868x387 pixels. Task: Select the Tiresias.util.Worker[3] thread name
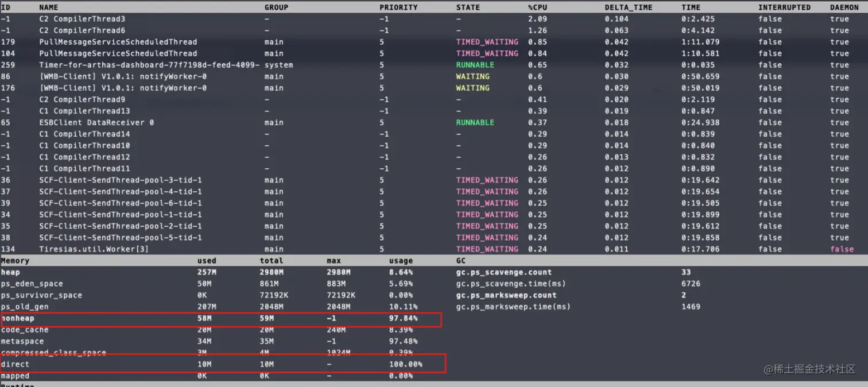94,249
